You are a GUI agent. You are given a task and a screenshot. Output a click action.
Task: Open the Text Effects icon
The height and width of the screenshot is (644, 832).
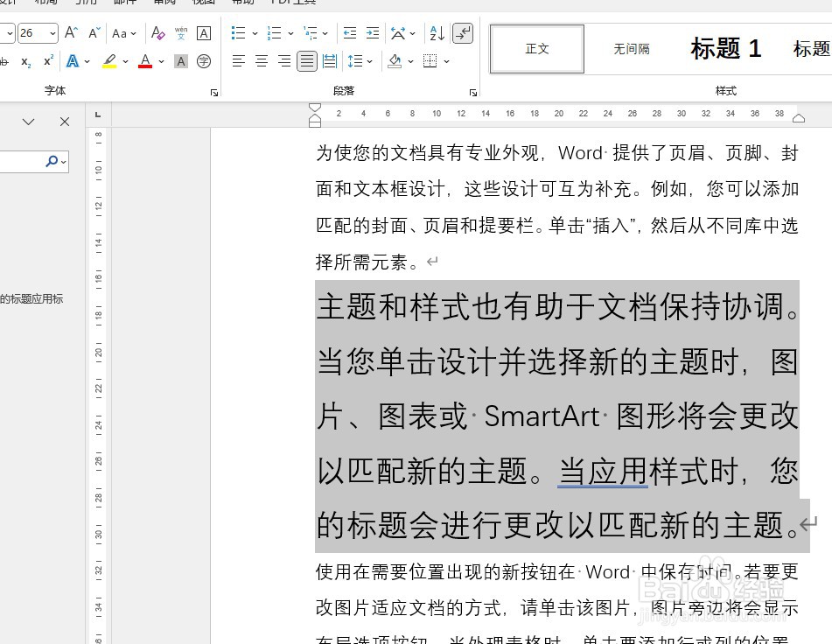[73, 61]
